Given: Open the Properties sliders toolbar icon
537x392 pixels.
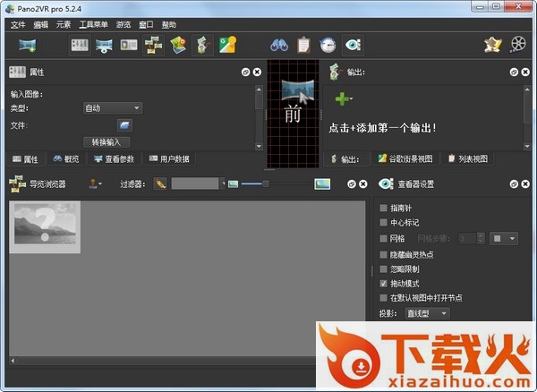Looking at the screenshot, I should (80, 45).
